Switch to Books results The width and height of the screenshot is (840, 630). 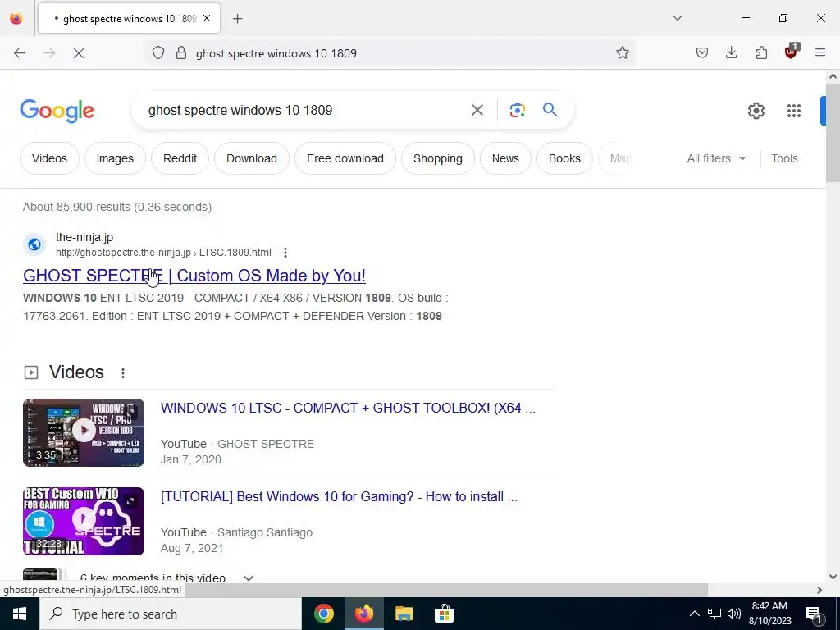tap(564, 158)
